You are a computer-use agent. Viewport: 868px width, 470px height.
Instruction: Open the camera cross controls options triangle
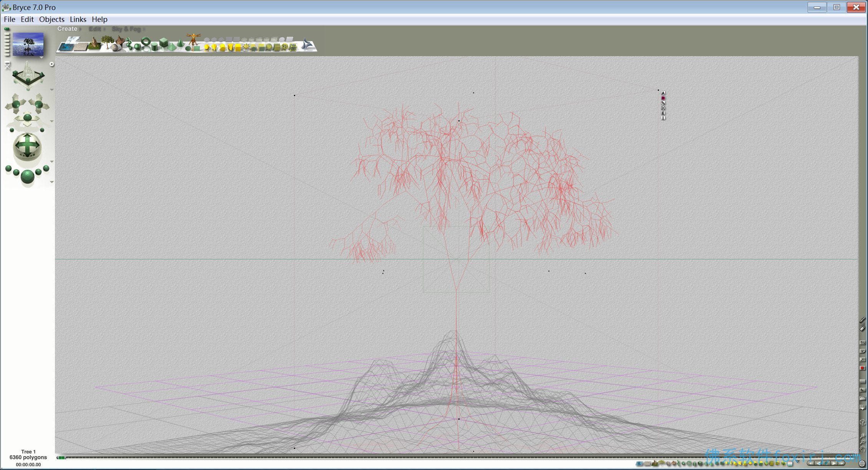coord(52,121)
